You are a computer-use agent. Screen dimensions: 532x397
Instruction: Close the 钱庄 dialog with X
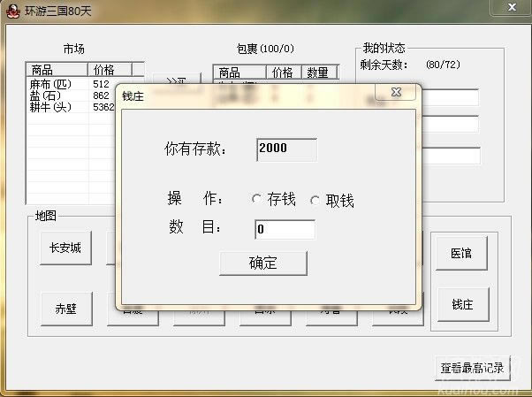tap(395, 91)
